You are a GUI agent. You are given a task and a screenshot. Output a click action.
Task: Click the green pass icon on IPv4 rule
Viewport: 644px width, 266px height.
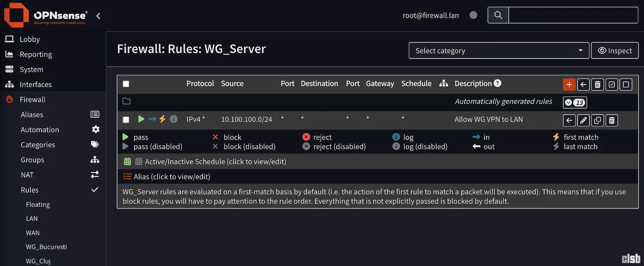click(x=141, y=119)
